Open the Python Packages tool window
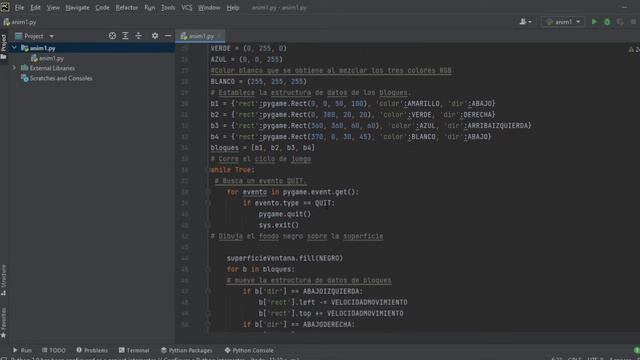The width and height of the screenshot is (640, 360). pyautogui.click(x=187, y=350)
